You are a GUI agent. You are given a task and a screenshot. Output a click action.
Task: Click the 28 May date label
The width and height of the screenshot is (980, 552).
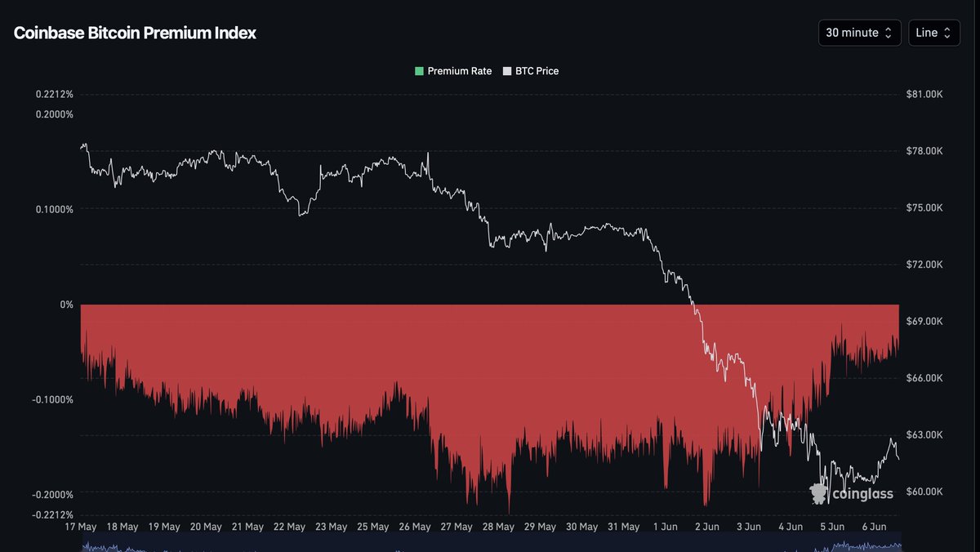point(498,527)
